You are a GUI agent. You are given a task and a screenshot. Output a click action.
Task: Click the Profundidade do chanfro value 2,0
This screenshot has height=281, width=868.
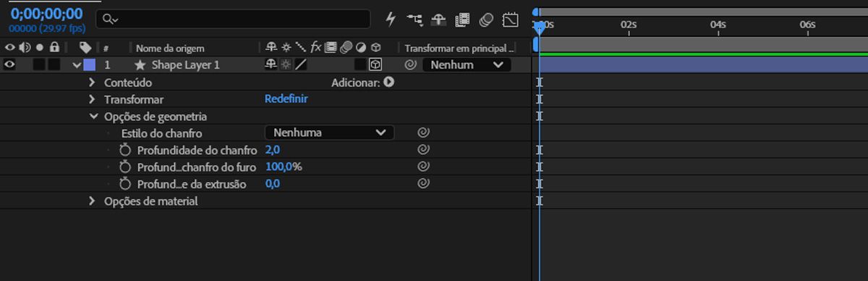(273, 150)
